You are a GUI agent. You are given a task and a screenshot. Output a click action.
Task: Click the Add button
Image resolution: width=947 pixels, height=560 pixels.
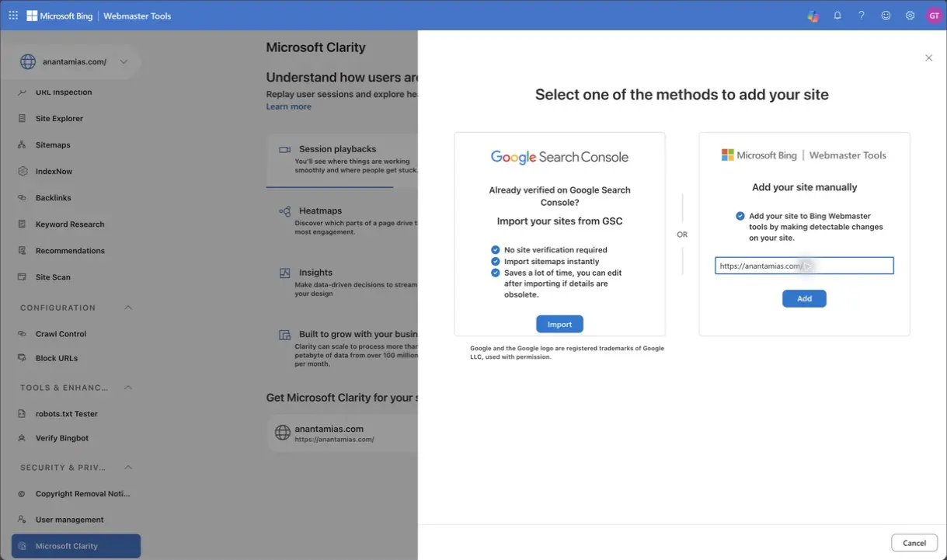pyautogui.click(x=804, y=298)
